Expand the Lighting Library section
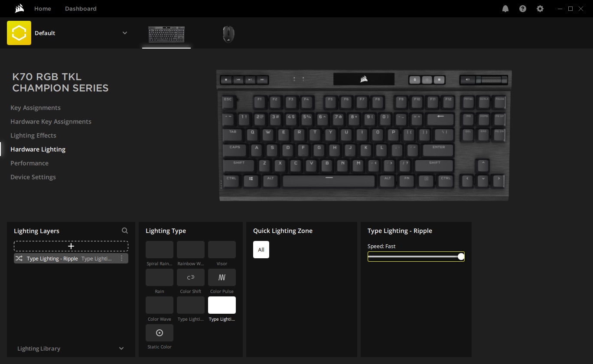This screenshot has width=593, height=364. pos(71,348)
